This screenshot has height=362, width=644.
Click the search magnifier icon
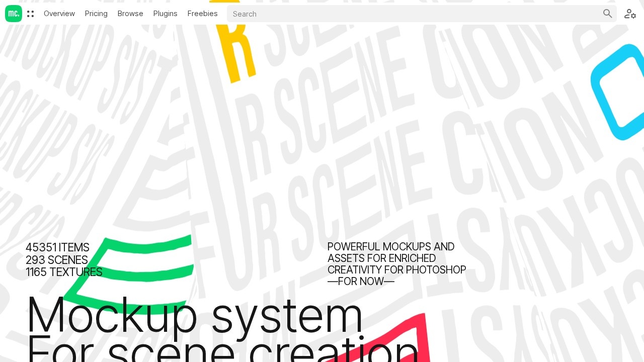[x=608, y=14]
